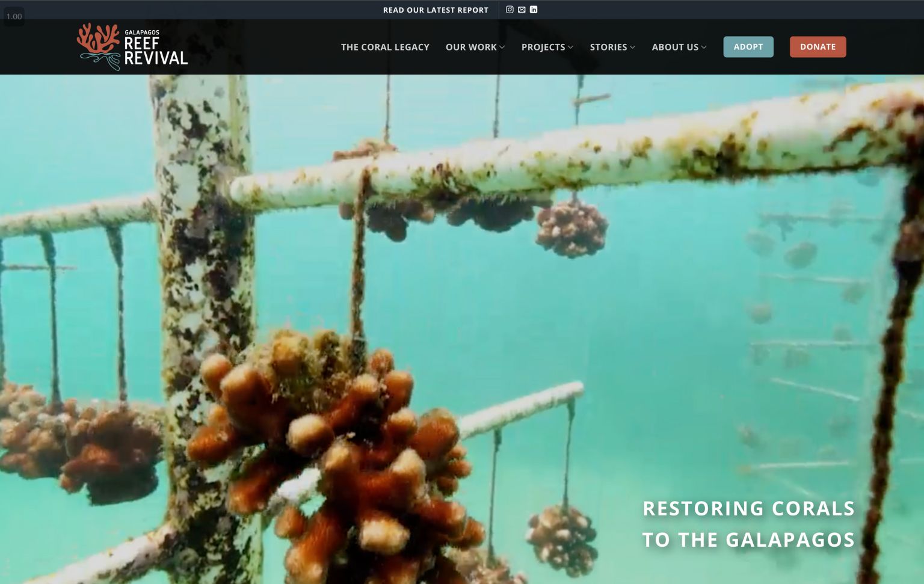The height and width of the screenshot is (584, 924).
Task: Expand the Our Work menu
Action: point(475,47)
